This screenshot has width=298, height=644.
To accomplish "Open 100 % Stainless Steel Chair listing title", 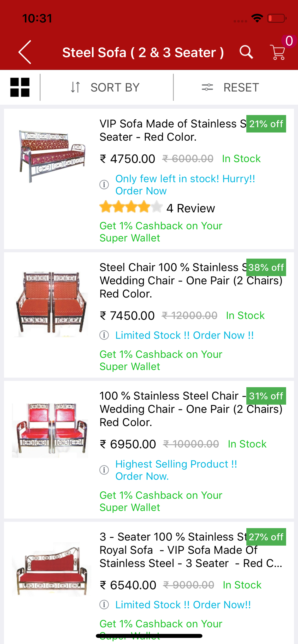I will tap(191, 409).
